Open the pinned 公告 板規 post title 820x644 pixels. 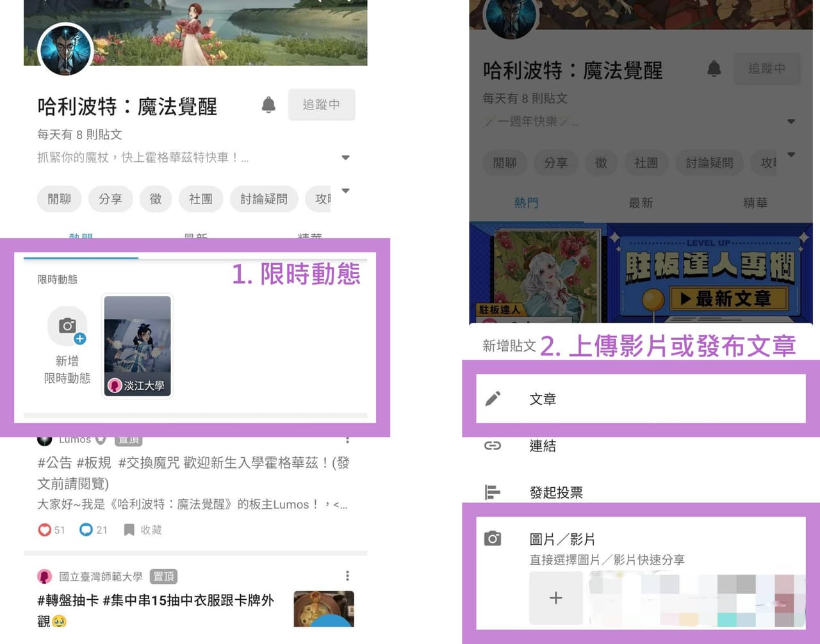193,472
